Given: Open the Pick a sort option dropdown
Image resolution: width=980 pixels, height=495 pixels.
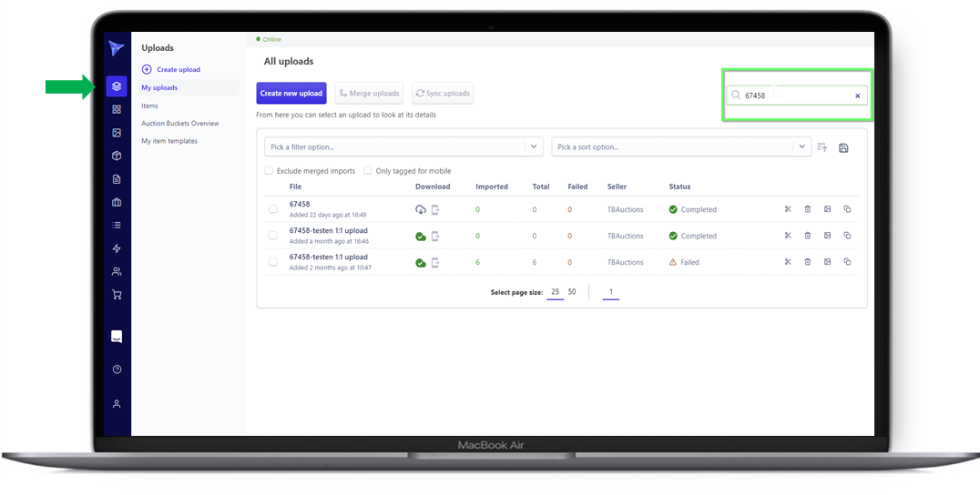Looking at the screenshot, I should [801, 146].
